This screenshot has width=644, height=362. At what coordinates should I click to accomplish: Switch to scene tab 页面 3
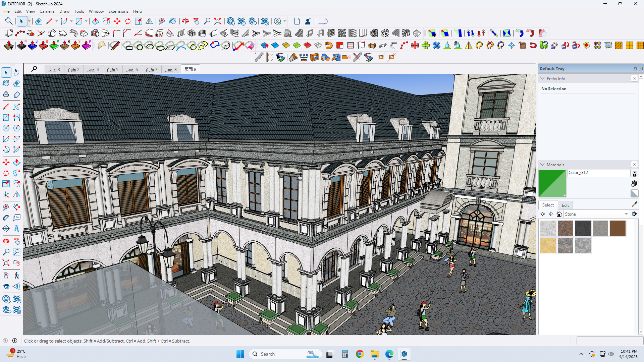click(x=54, y=69)
